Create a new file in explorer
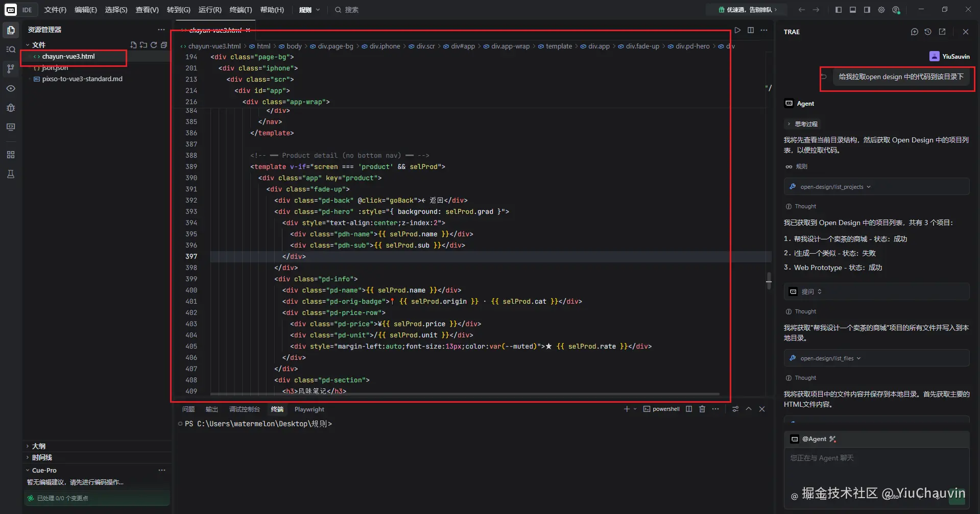 (133, 45)
